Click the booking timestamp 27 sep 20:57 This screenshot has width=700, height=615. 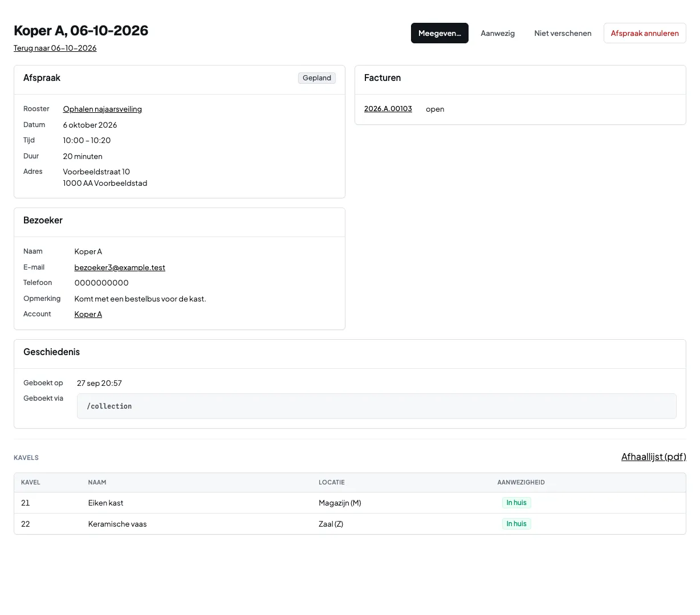click(99, 383)
